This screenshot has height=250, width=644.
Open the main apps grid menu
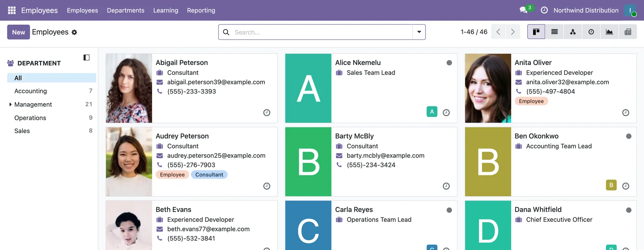click(12, 10)
